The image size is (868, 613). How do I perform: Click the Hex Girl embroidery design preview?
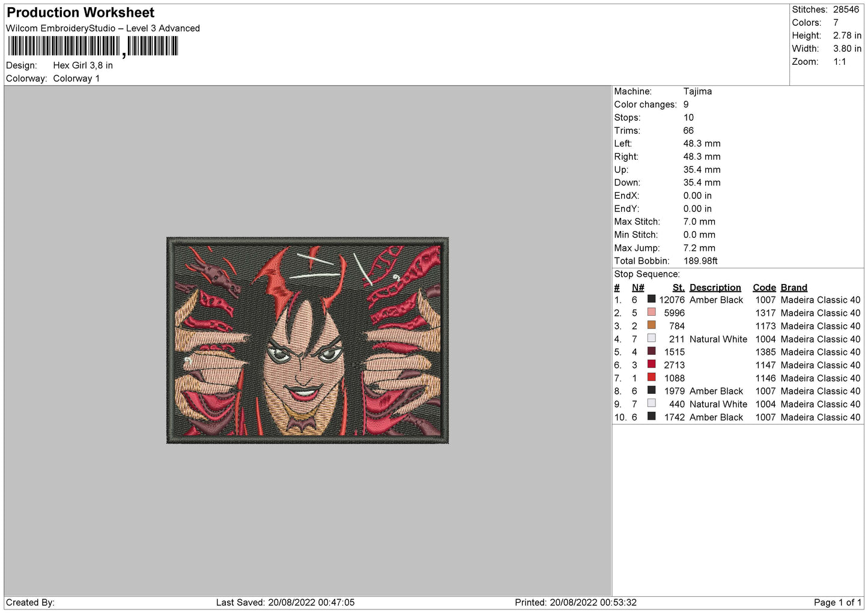click(x=308, y=340)
